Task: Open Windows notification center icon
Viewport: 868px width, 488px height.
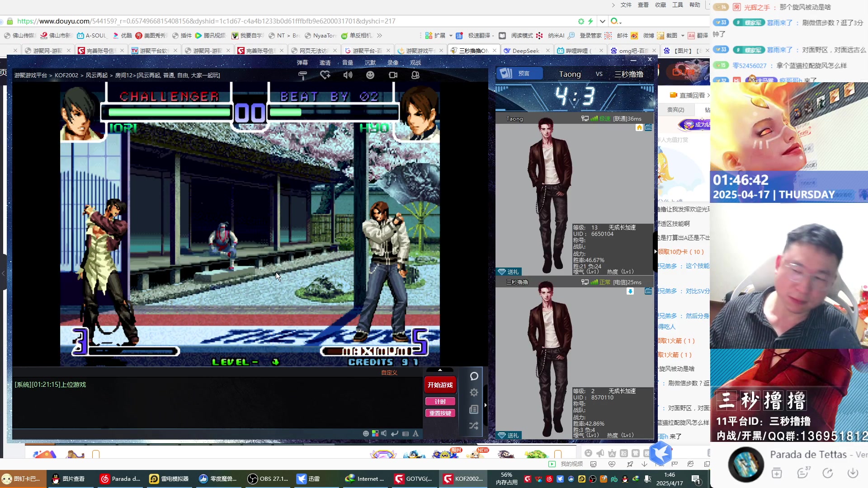Action: 696,479
